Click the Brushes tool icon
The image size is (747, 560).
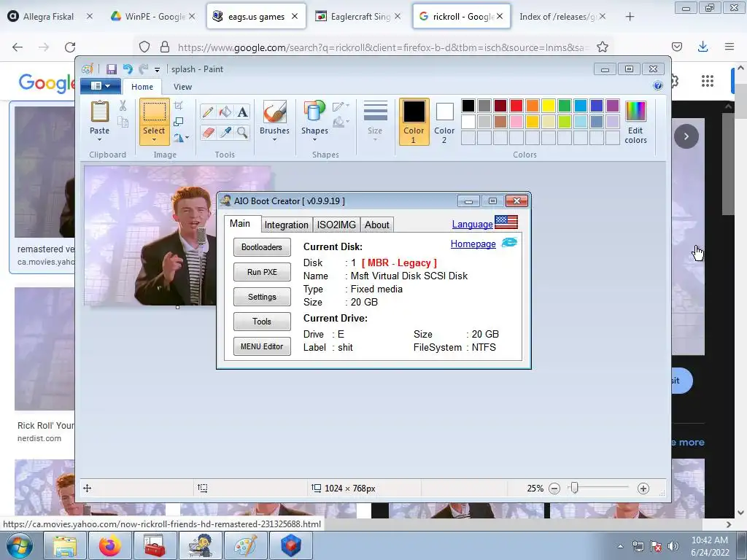tap(274, 112)
